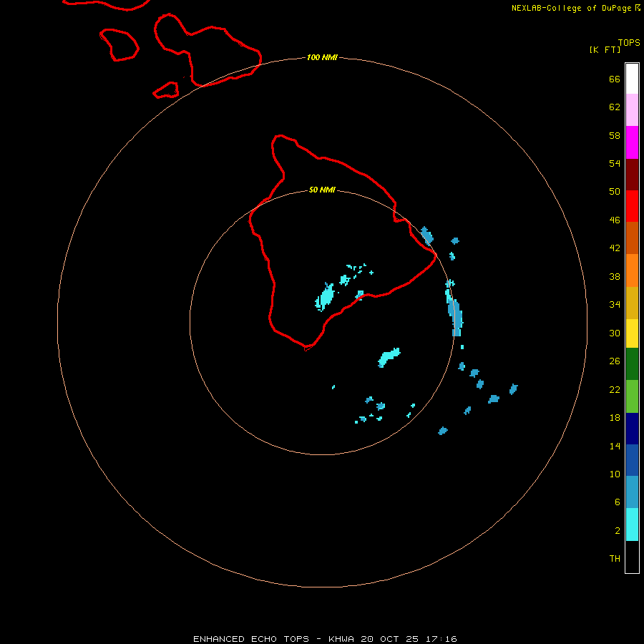
Task: Click the 26 legend value
Action: pyautogui.click(x=615, y=361)
